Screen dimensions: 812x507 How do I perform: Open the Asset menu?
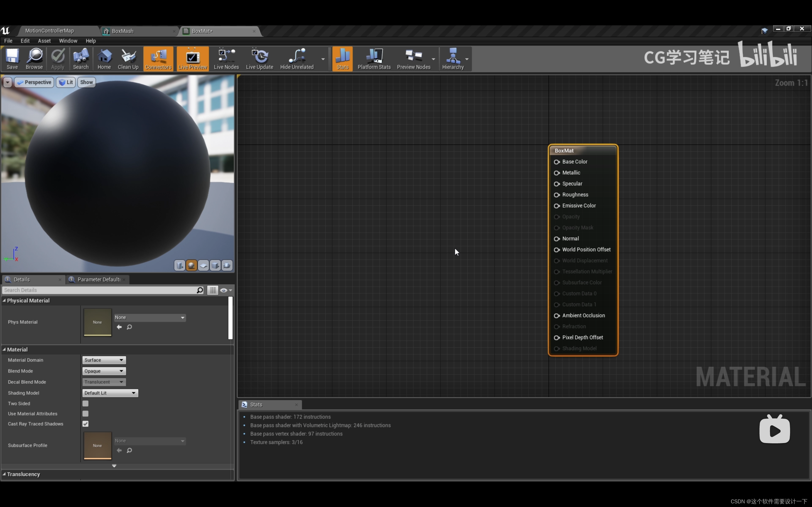44,41
